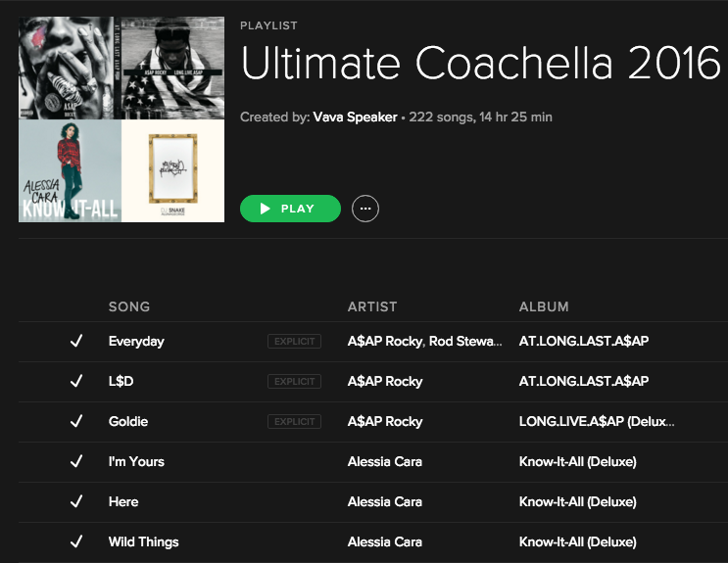The height and width of the screenshot is (563, 728).
Task: Open the Vava Speaker creator profile
Action: pos(355,117)
